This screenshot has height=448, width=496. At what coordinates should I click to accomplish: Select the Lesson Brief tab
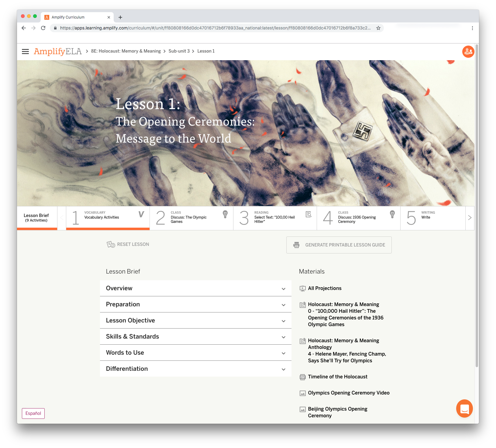click(x=36, y=218)
